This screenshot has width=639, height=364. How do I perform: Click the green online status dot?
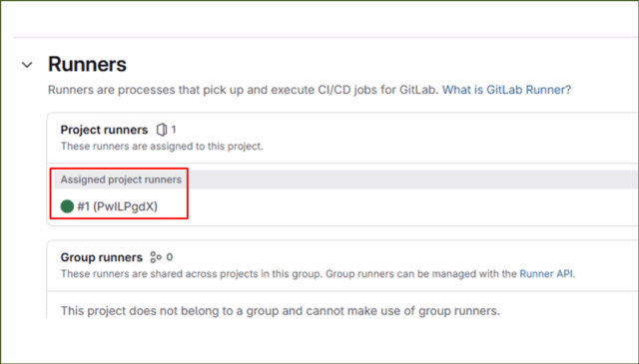[67, 206]
